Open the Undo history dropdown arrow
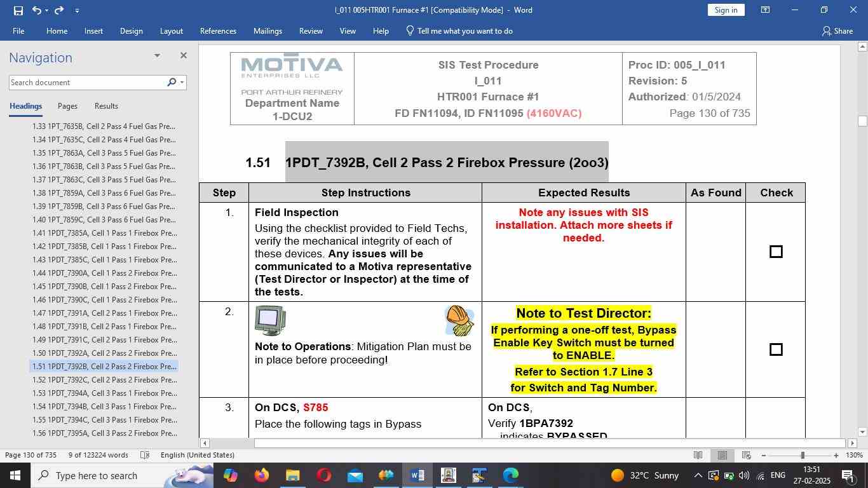 [x=46, y=10]
